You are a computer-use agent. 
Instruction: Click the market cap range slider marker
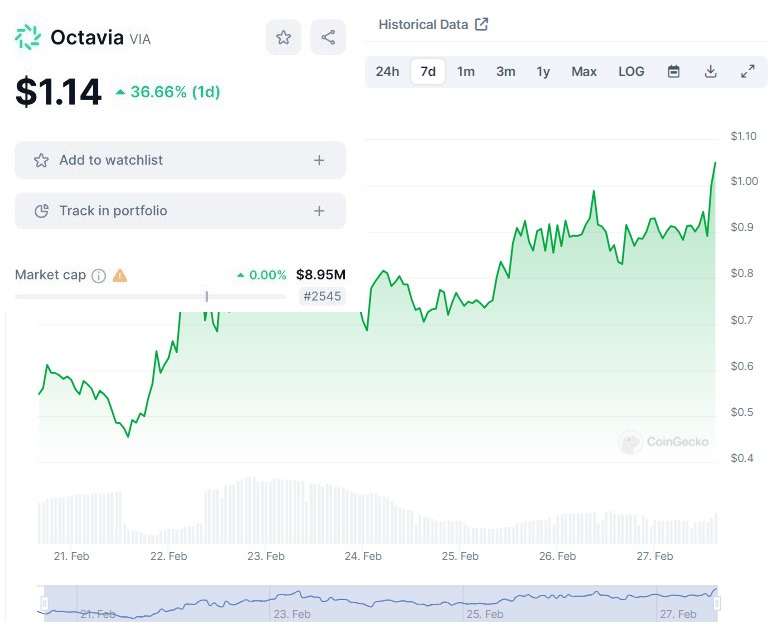point(207,296)
